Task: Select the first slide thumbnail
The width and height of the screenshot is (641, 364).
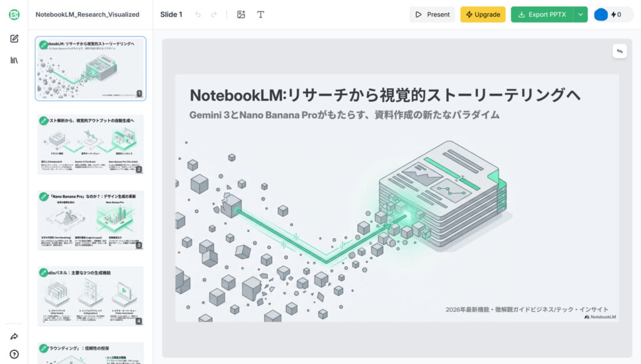Action: pyautogui.click(x=91, y=69)
